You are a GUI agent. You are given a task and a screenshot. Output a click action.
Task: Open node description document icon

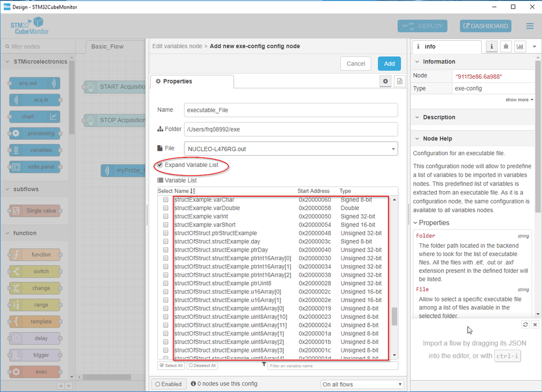point(400,81)
